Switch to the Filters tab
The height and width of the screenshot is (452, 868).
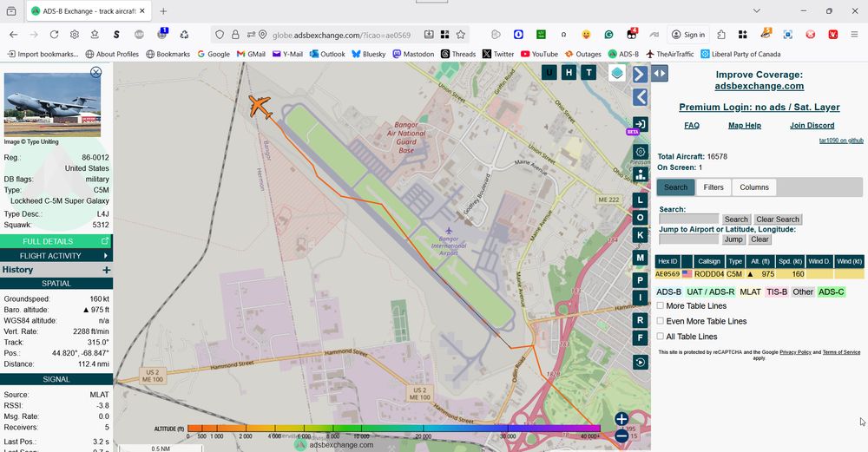[x=713, y=187]
